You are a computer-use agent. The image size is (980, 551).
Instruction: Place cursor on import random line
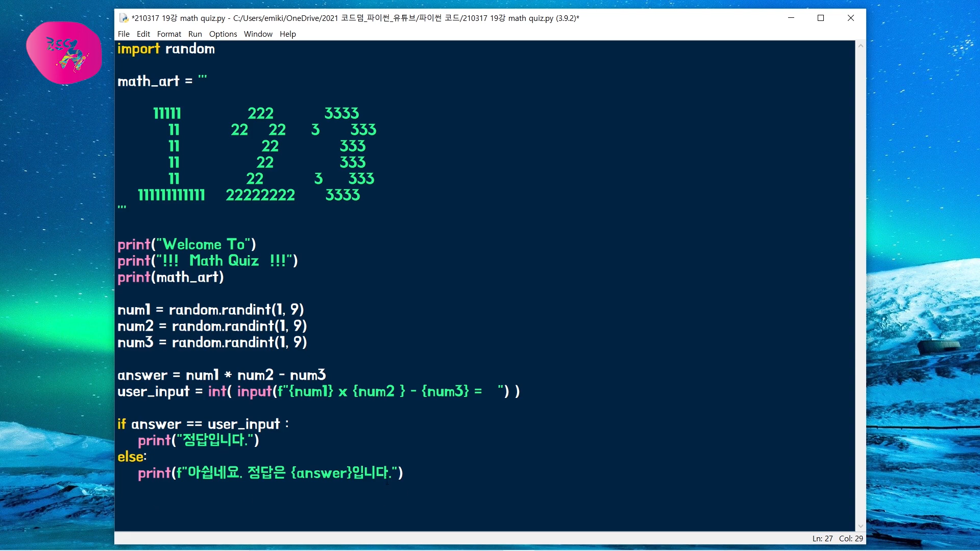tap(166, 49)
